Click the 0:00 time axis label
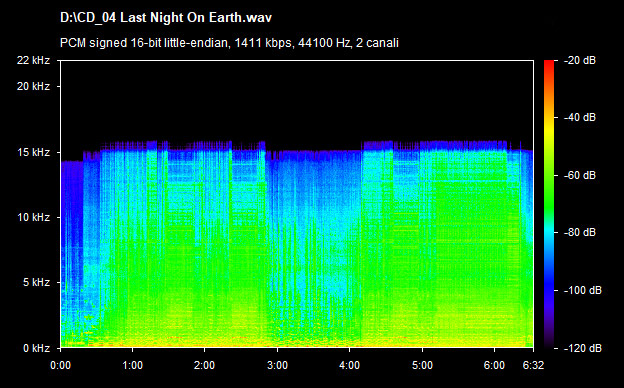 click(x=60, y=365)
